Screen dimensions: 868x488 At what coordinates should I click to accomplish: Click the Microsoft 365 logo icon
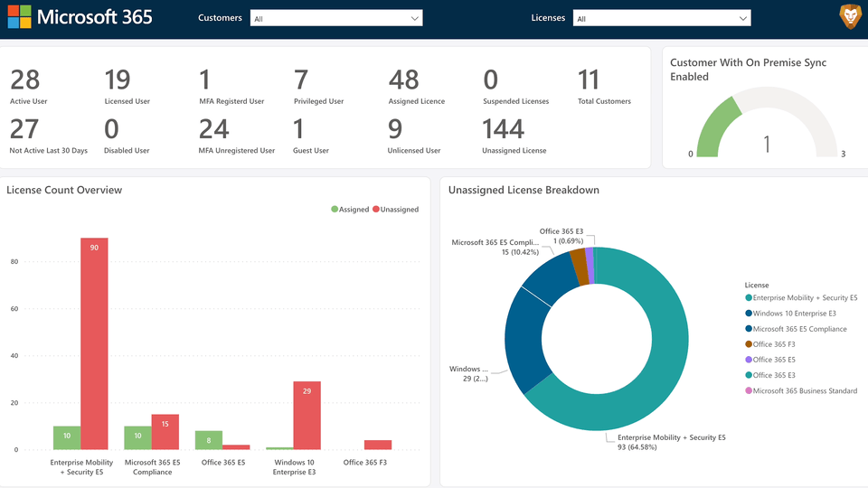(x=19, y=17)
